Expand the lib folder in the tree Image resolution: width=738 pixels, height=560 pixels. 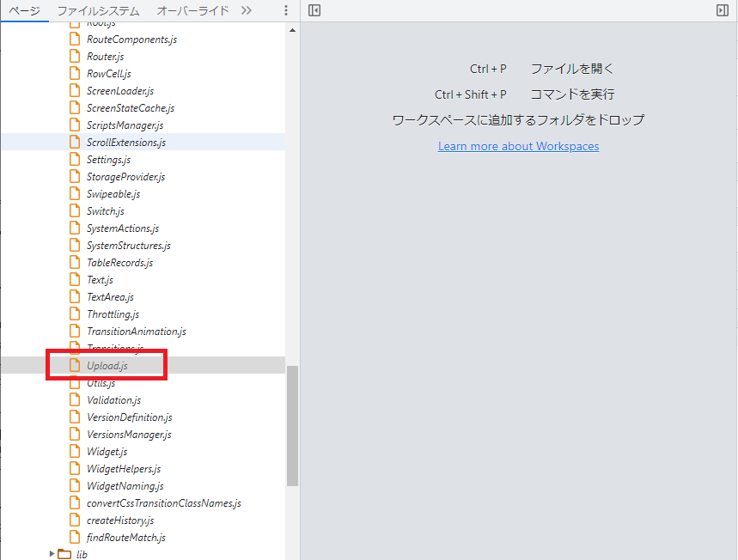(x=50, y=554)
